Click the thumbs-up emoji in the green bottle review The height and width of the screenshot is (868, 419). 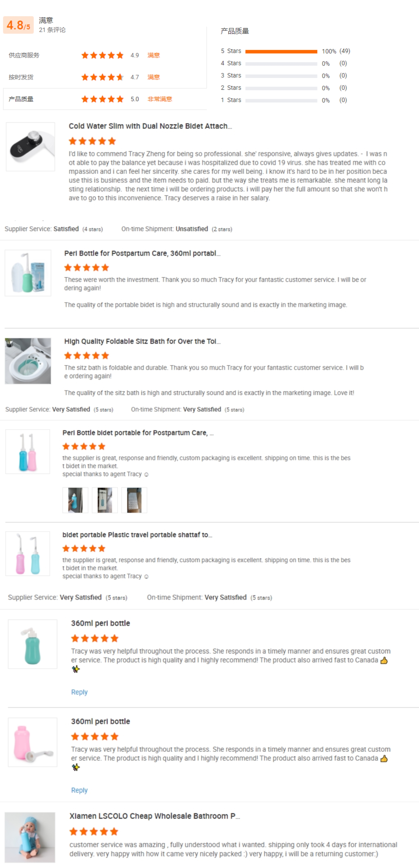pyautogui.click(x=384, y=661)
